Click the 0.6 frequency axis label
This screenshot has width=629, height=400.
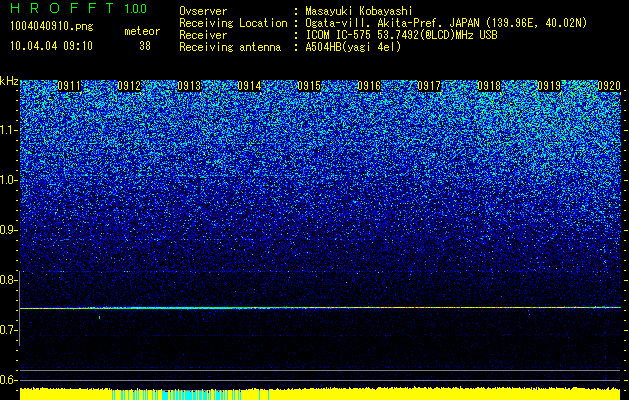coord(9,380)
